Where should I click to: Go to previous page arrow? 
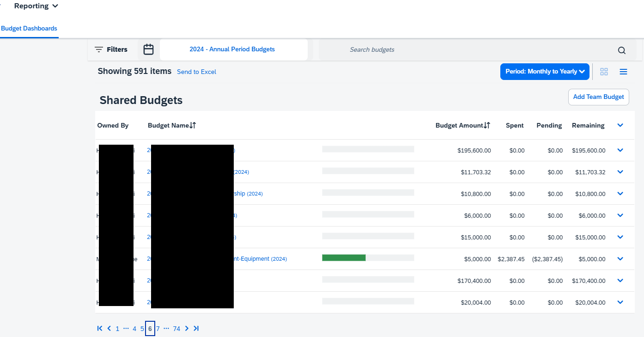[x=109, y=329]
